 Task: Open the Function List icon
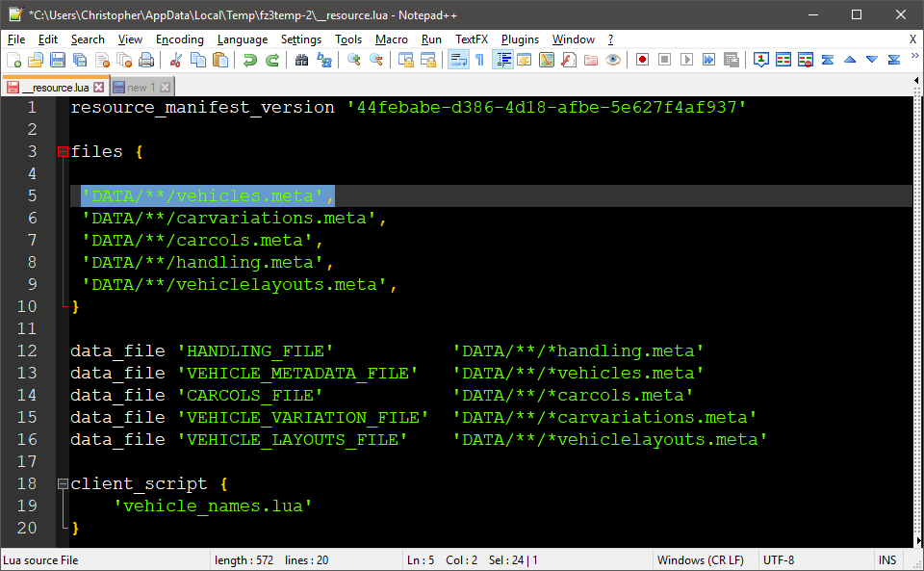[x=569, y=60]
